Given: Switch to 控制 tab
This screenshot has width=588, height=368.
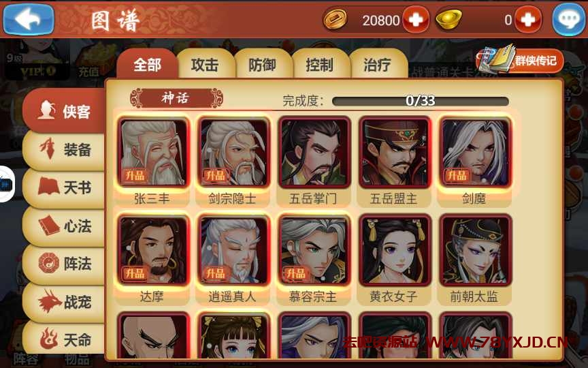Looking at the screenshot, I should pyautogui.click(x=320, y=65).
